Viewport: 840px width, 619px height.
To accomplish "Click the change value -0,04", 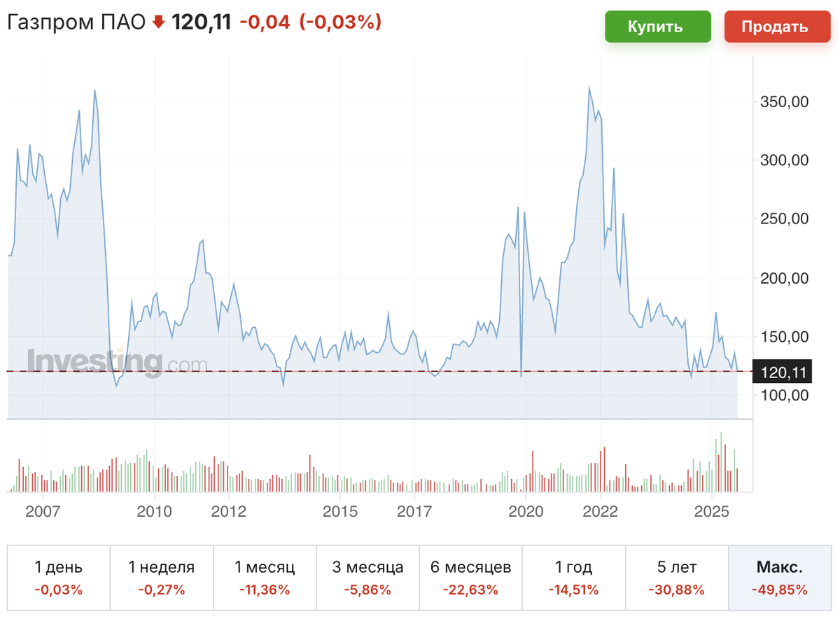I will pyautogui.click(x=265, y=23).
